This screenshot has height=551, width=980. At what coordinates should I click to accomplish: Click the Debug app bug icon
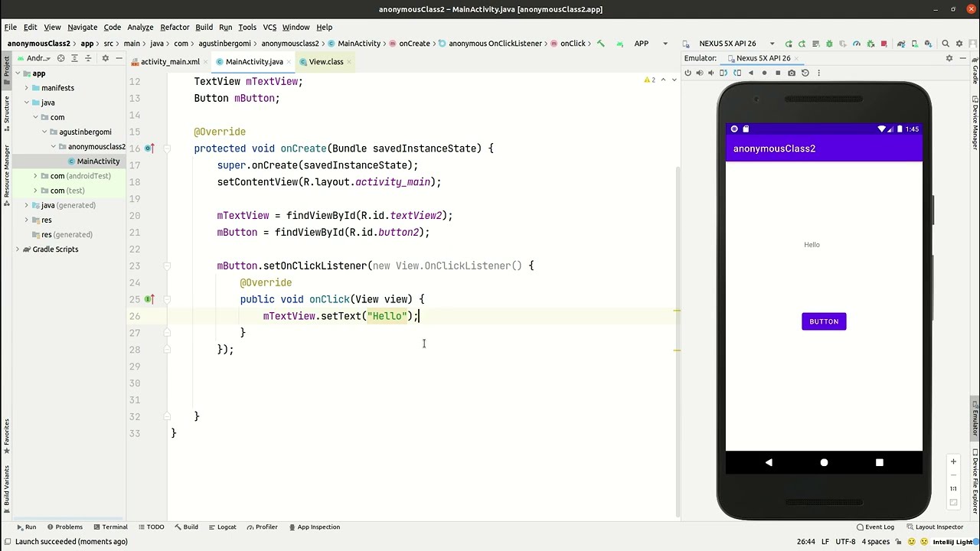pyautogui.click(x=829, y=44)
